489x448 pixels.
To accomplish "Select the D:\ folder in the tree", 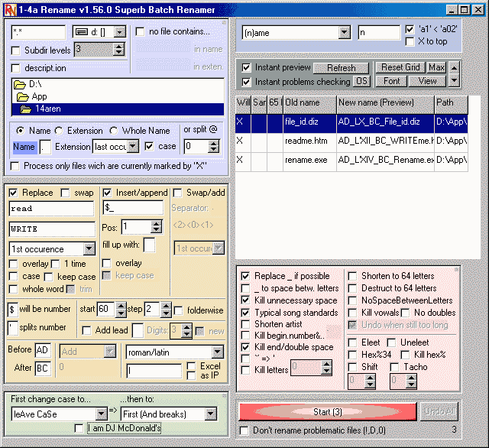I will (28, 84).
